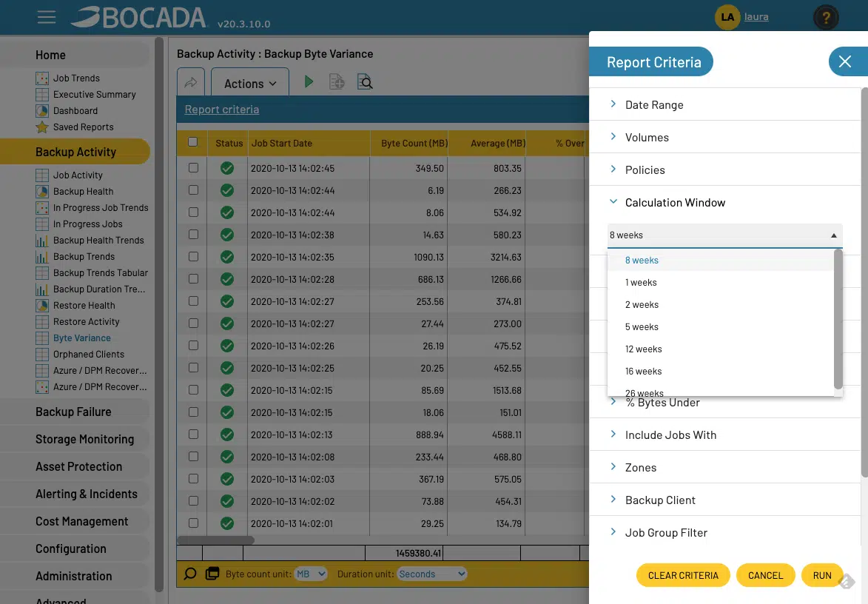The height and width of the screenshot is (604, 868).
Task: Check the row for job 2020-10-13 14:02:38
Action: point(193,234)
